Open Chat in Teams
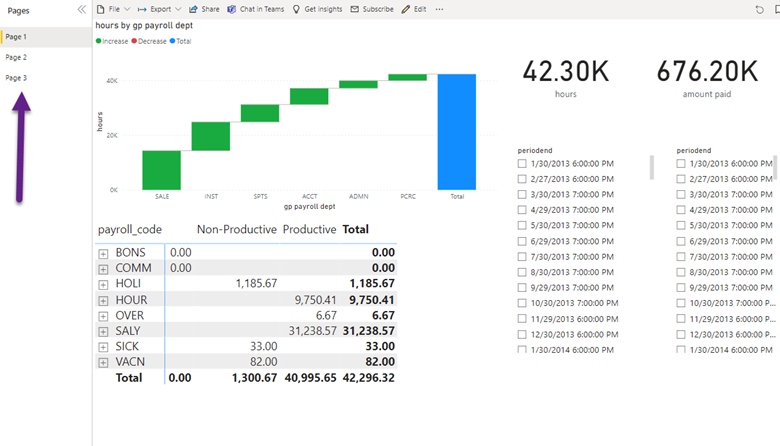 pos(232,9)
